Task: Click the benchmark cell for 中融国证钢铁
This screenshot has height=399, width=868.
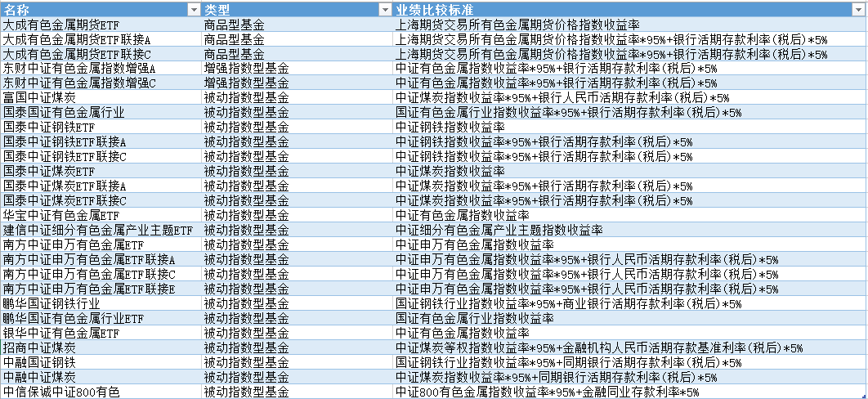Action: pos(630,362)
